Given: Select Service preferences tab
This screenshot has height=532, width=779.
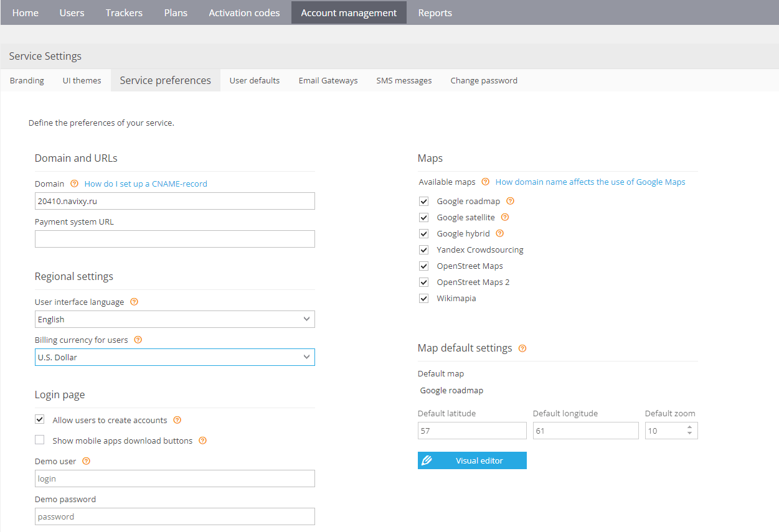Looking at the screenshot, I should coord(166,80).
